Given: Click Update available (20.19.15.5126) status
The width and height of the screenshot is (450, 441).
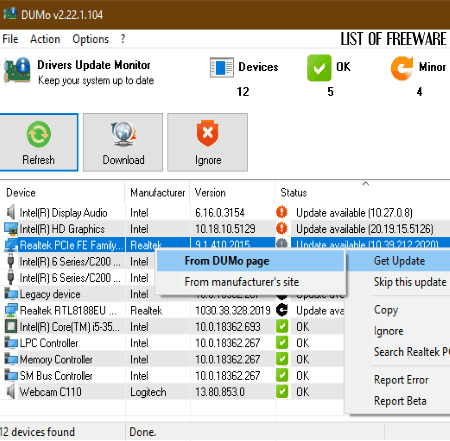Looking at the screenshot, I should pyautogui.click(x=365, y=229).
